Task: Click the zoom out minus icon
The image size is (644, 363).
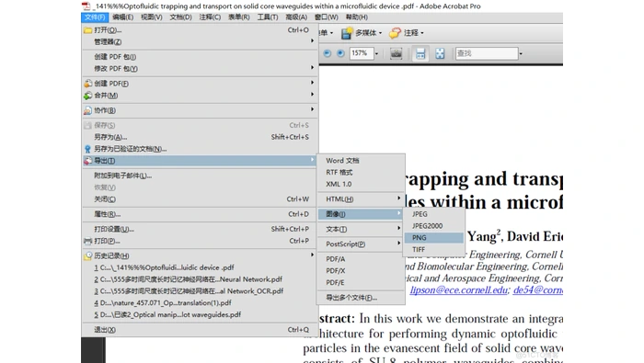Action: click(327, 53)
